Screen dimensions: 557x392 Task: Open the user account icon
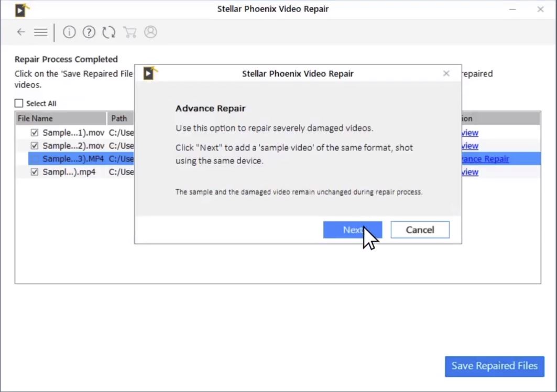(x=150, y=32)
